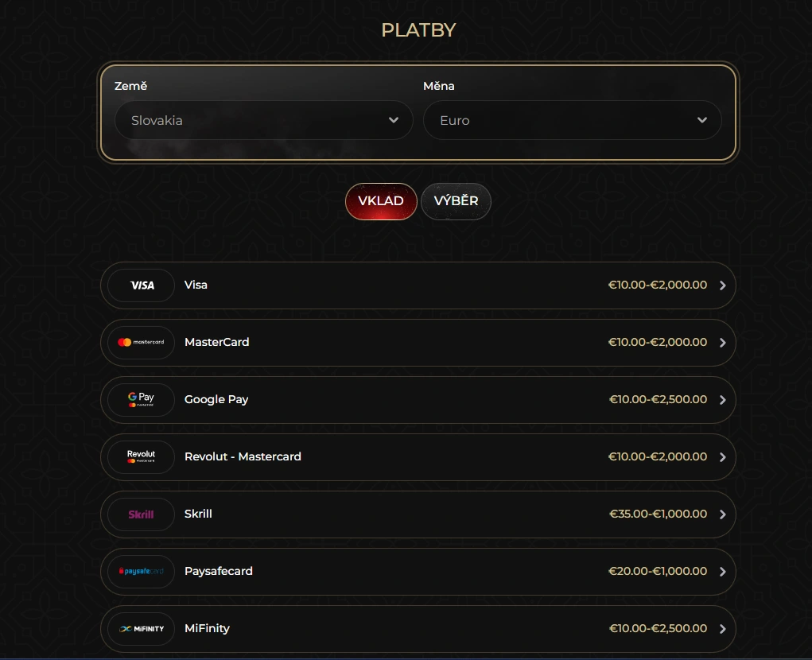Expand Skrill row chevron arrow
This screenshot has height=660, width=812.
pyautogui.click(x=722, y=514)
